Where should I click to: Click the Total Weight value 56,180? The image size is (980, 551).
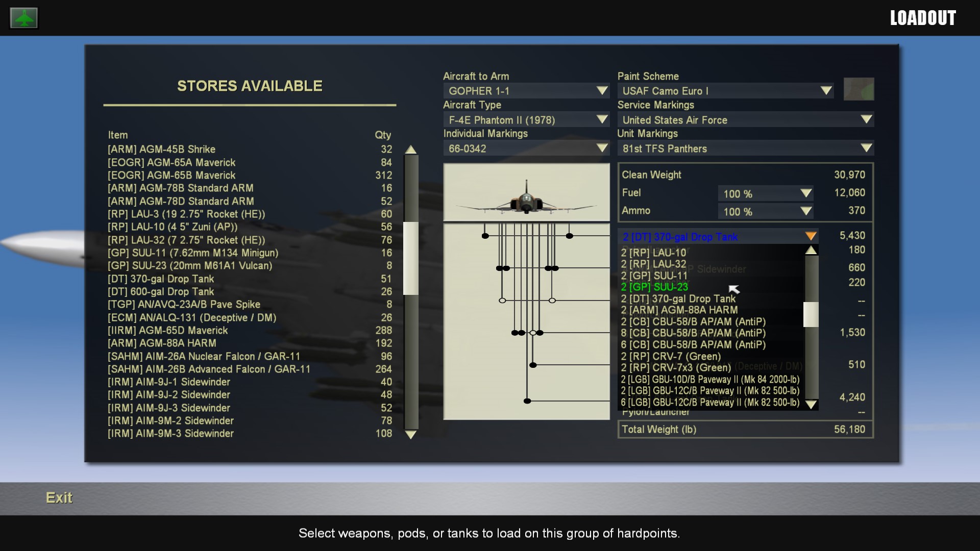(849, 430)
